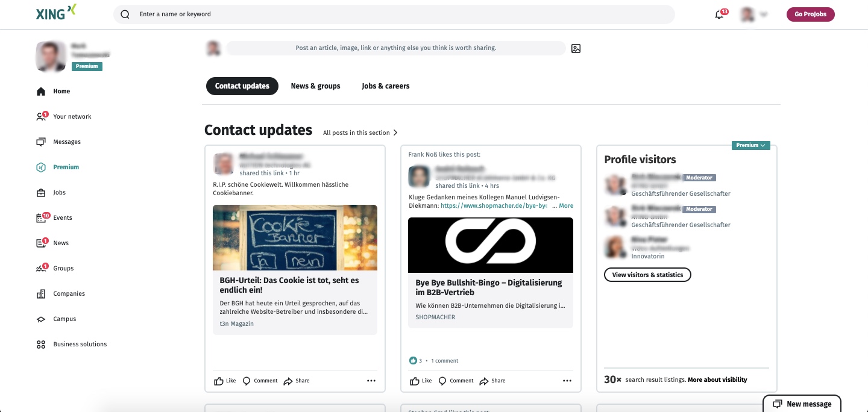The width and height of the screenshot is (868, 412).
Task: Open the All posts in this section link
Action: click(360, 133)
